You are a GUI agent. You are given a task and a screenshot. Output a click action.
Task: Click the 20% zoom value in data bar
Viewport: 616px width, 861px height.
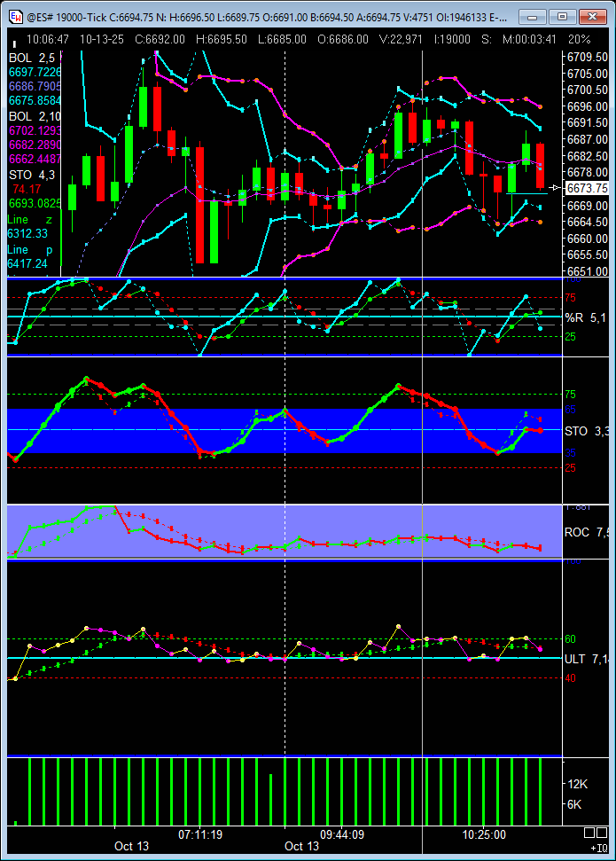click(x=579, y=39)
